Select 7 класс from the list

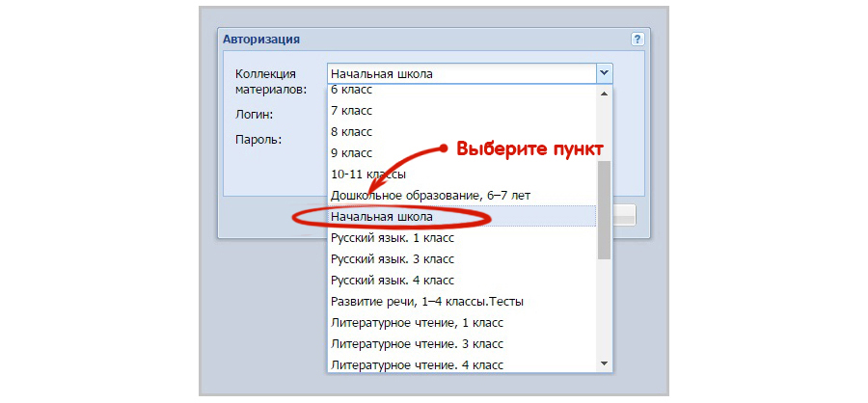[x=351, y=110]
